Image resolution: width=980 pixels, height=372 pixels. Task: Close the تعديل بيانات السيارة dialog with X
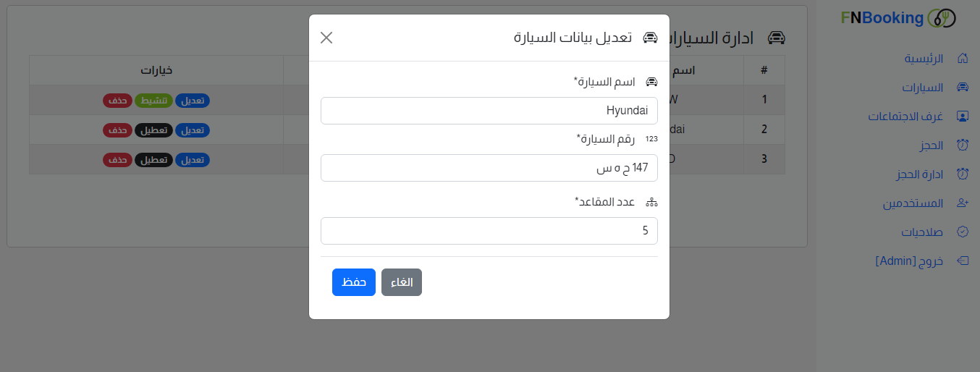(x=326, y=38)
